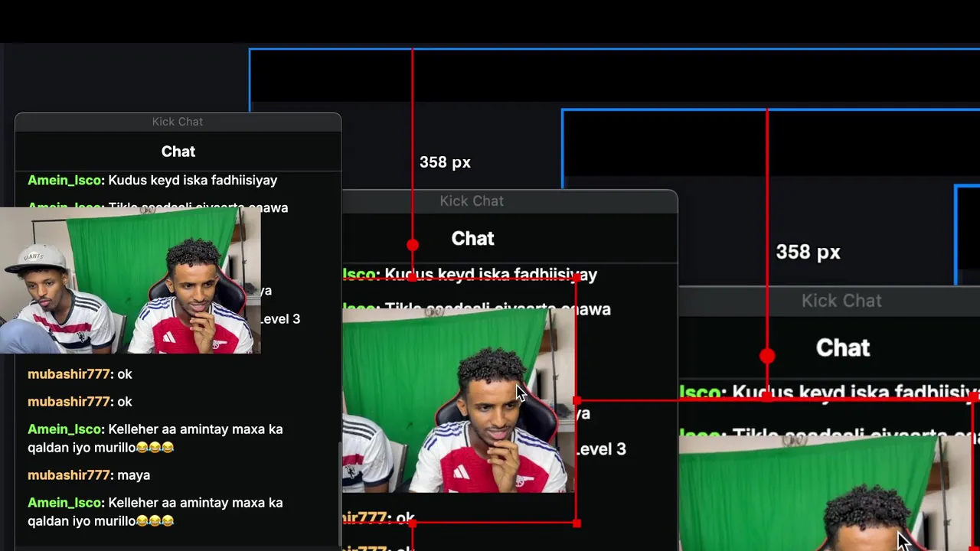Click the 'mubashir777: maya' chat message
980x551 pixels.
coord(89,475)
